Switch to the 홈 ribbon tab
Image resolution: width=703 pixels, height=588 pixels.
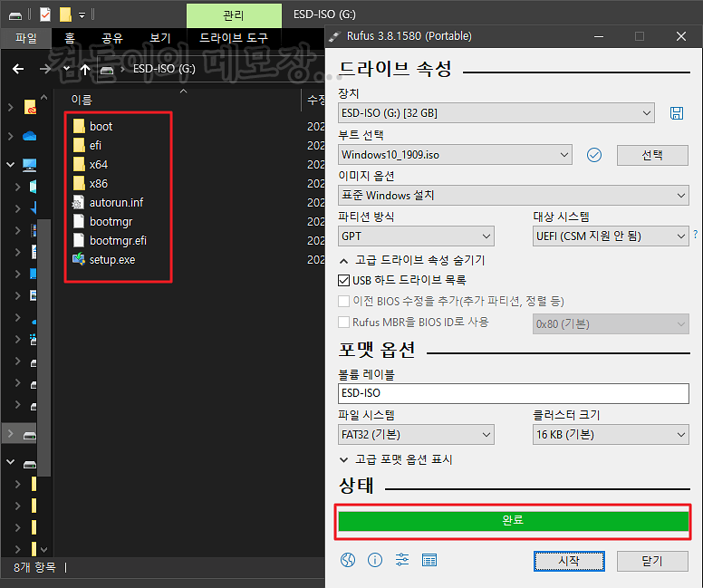pyautogui.click(x=70, y=38)
